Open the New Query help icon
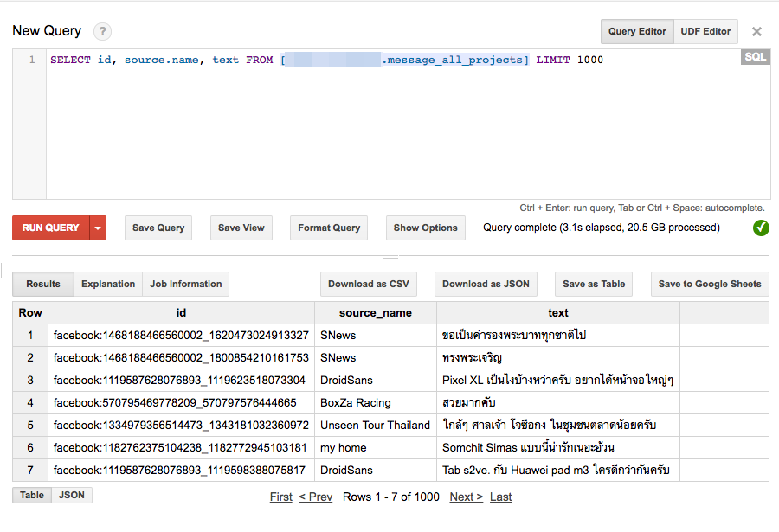779x532 pixels. point(102,31)
